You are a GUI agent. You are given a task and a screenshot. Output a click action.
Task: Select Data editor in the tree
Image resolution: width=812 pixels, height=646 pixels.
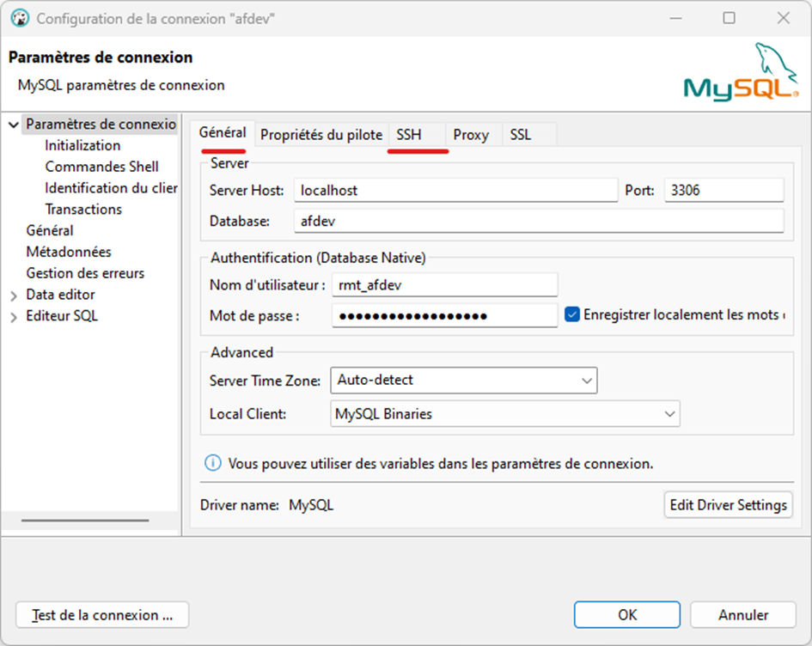click(x=61, y=295)
